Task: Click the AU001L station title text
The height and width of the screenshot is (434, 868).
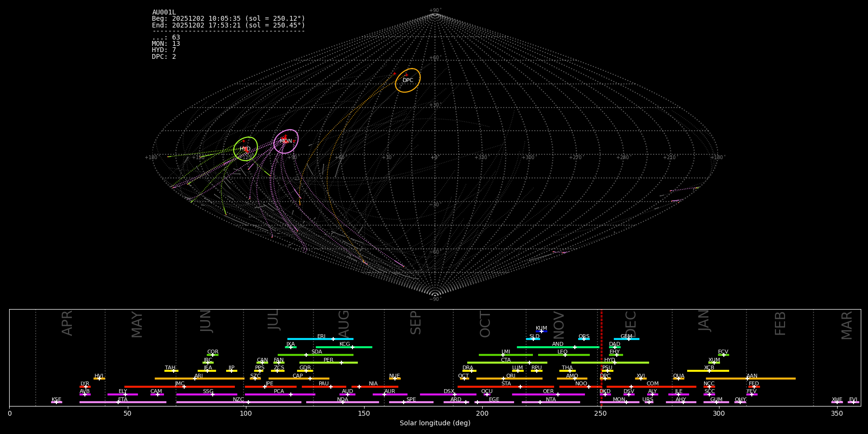Action: pyautogui.click(x=164, y=13)
